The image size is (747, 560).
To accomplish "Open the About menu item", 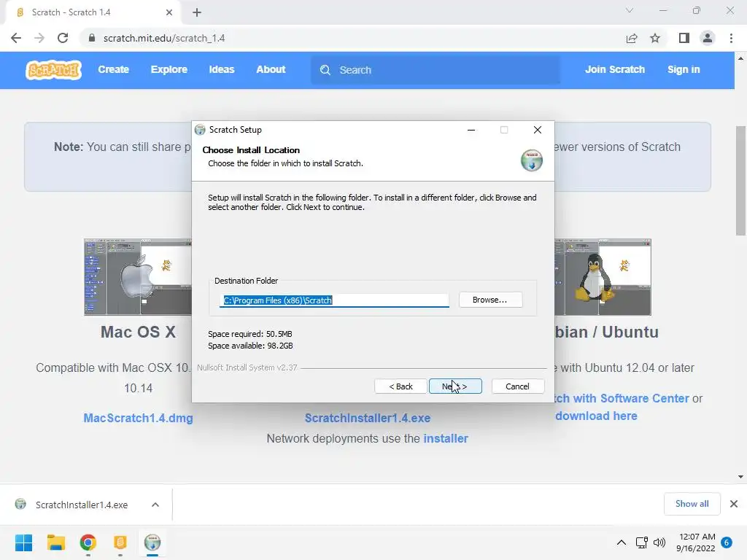I will tap(271, 69).
